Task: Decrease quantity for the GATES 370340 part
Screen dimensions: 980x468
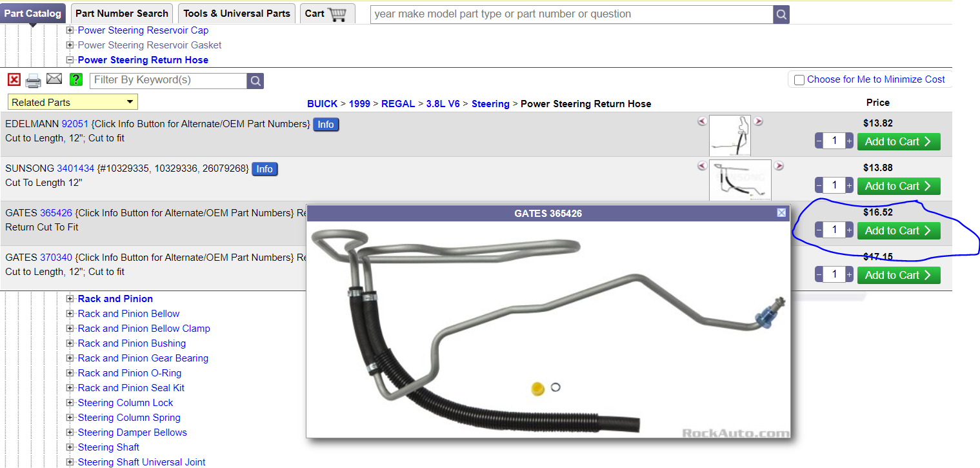Action: point(819,275)
